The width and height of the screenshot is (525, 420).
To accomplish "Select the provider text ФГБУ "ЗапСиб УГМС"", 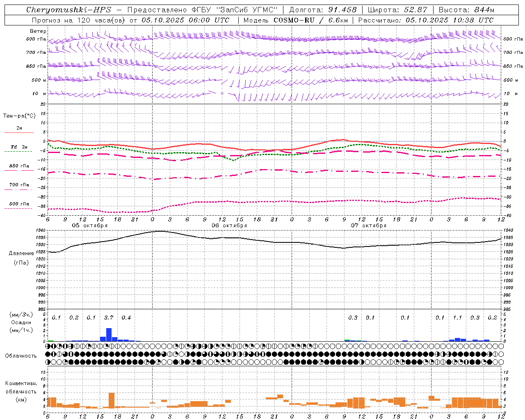I will coord(235,10).
